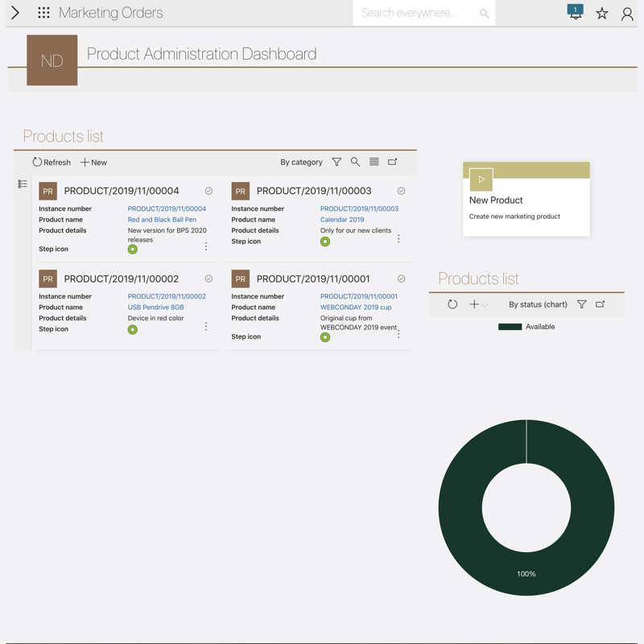Image resolution: width=644 pixels, height=644 pixels.
Task: Open the Red and Black Ball Pen link
Action: point(162,219)
